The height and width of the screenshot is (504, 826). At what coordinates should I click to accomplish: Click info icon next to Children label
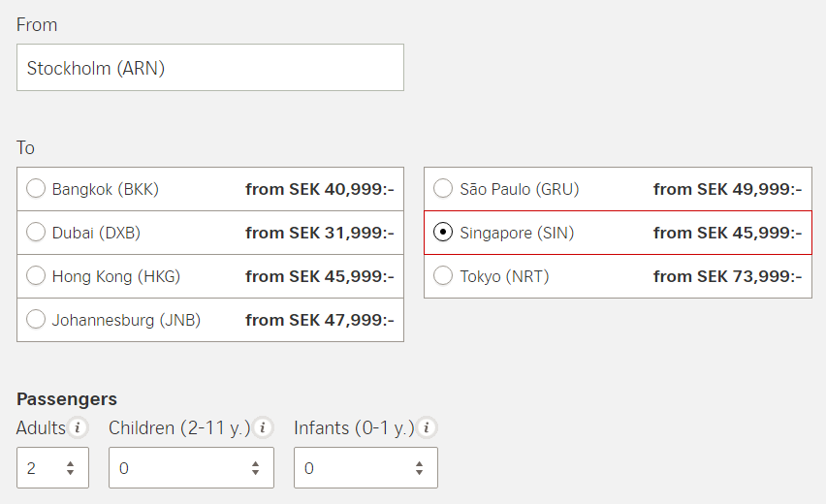(264, 427)
